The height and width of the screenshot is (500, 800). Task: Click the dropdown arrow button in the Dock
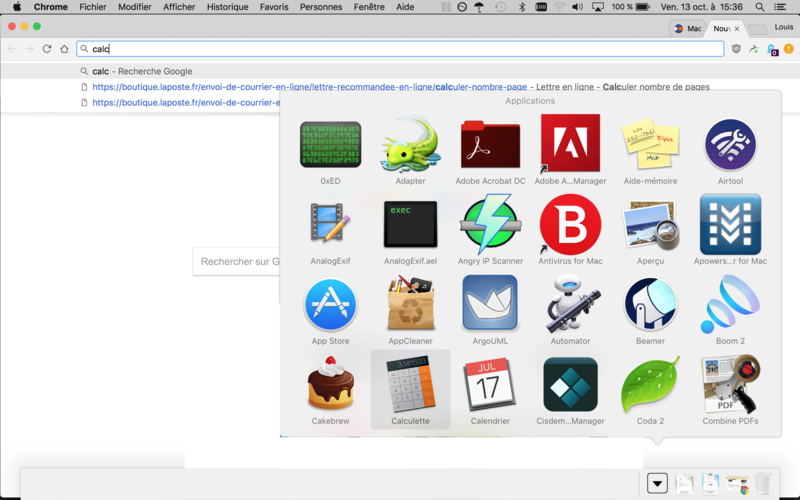[657, 483]
